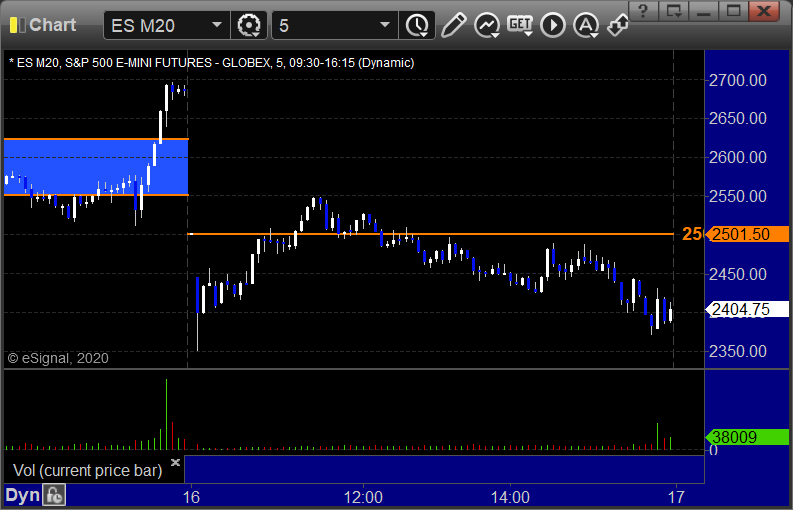Click date label 17 on the time axis
Image resolution: width=793 pixels, height=510 pixels.
[x=676, y=497]
